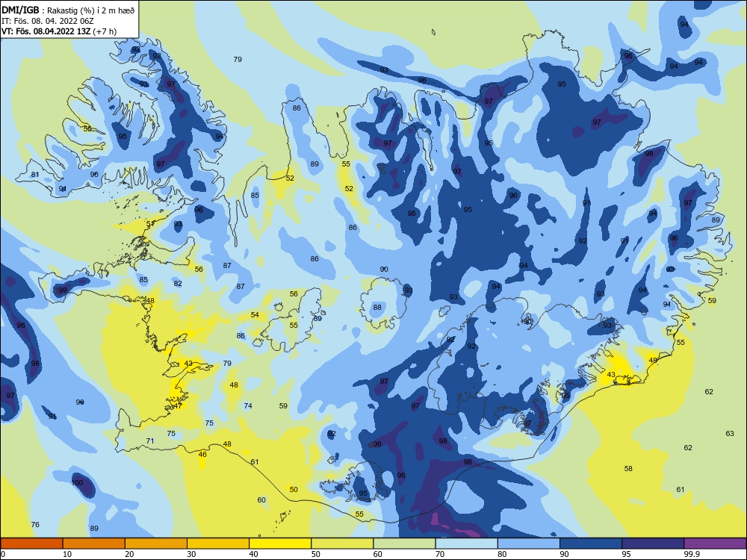Click the humidity value '47' on the map

tap(178, 405)
